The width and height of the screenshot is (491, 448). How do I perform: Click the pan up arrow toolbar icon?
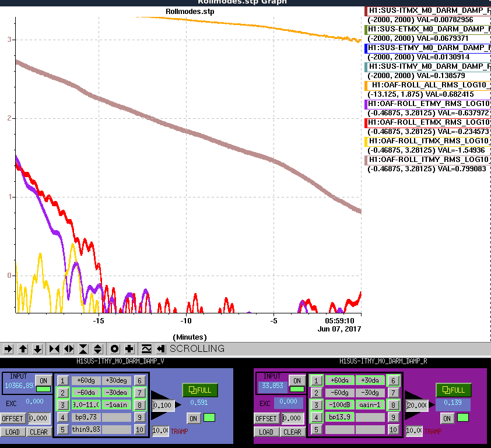[x=23, y=349]
